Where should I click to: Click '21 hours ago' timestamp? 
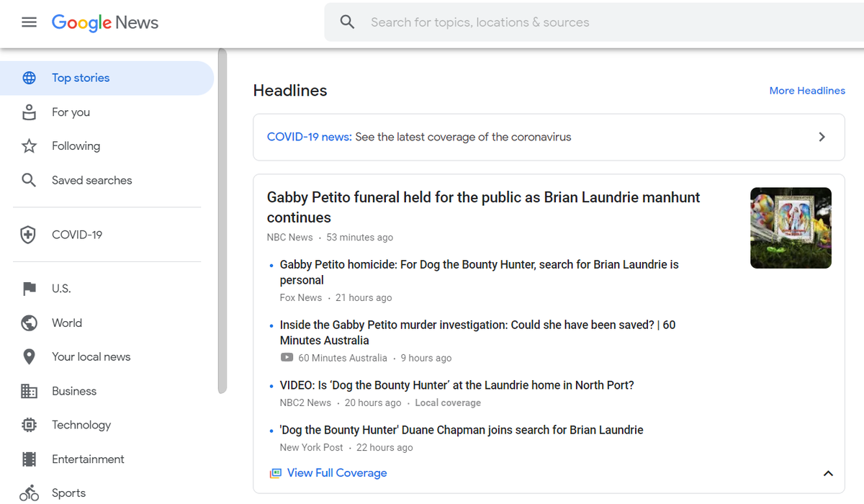364,298
